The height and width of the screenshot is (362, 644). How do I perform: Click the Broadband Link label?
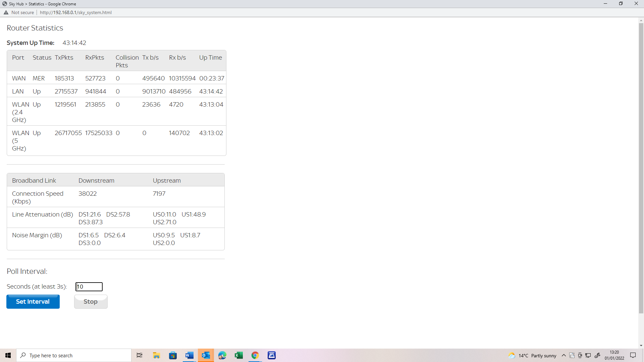pyautogui.click(x=35, y=180)
